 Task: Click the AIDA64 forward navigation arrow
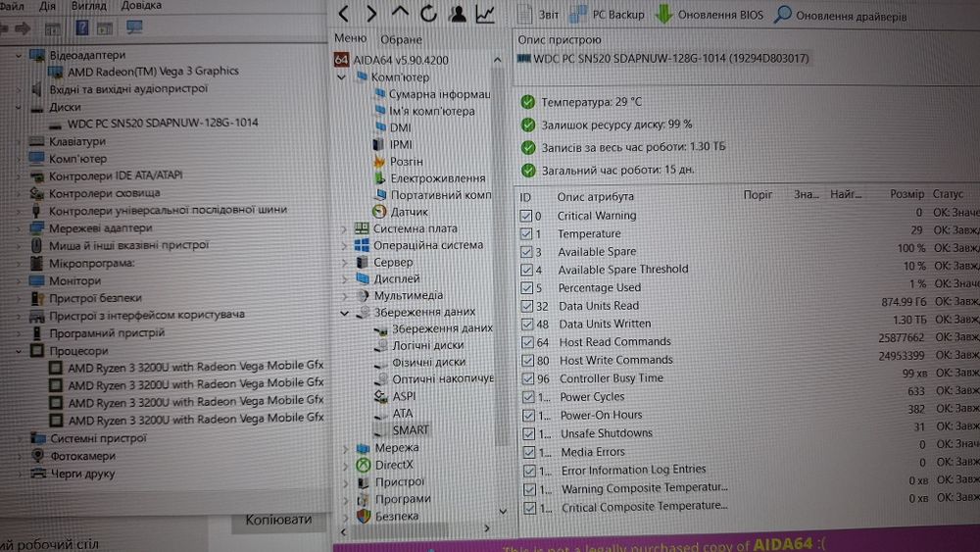[x=371, y=13]
